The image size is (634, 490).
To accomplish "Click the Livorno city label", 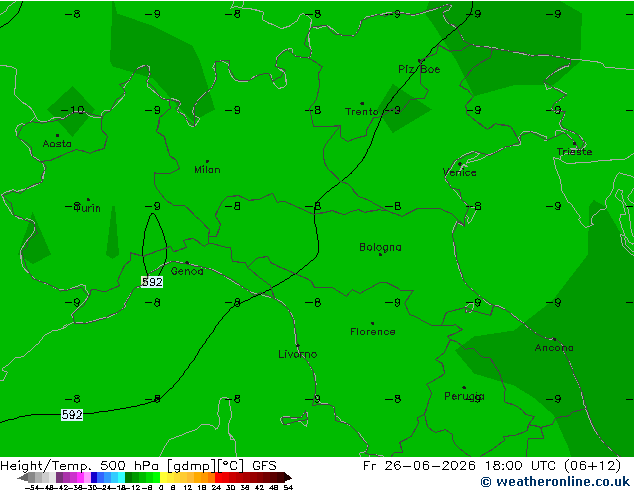I will click(298, 354).
